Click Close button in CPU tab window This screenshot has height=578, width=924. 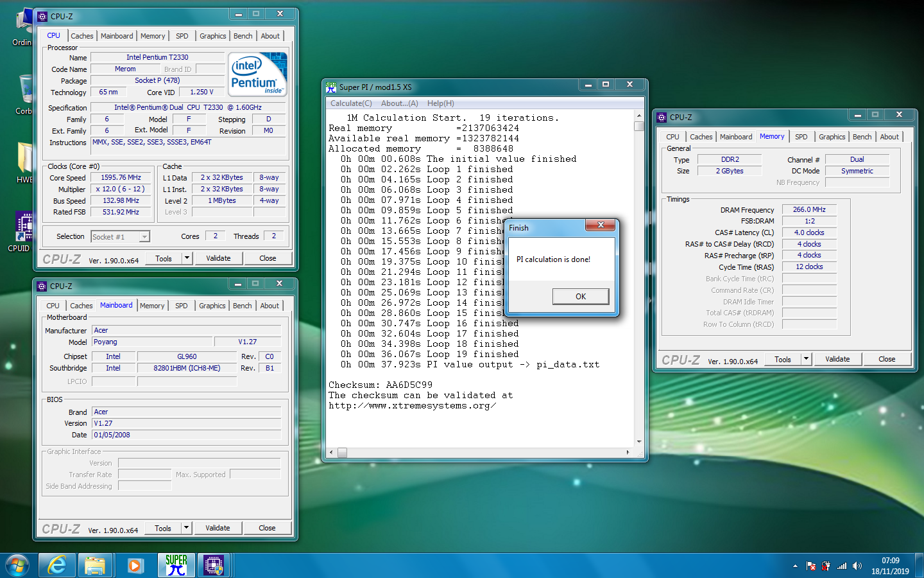[x=268, y=258]
